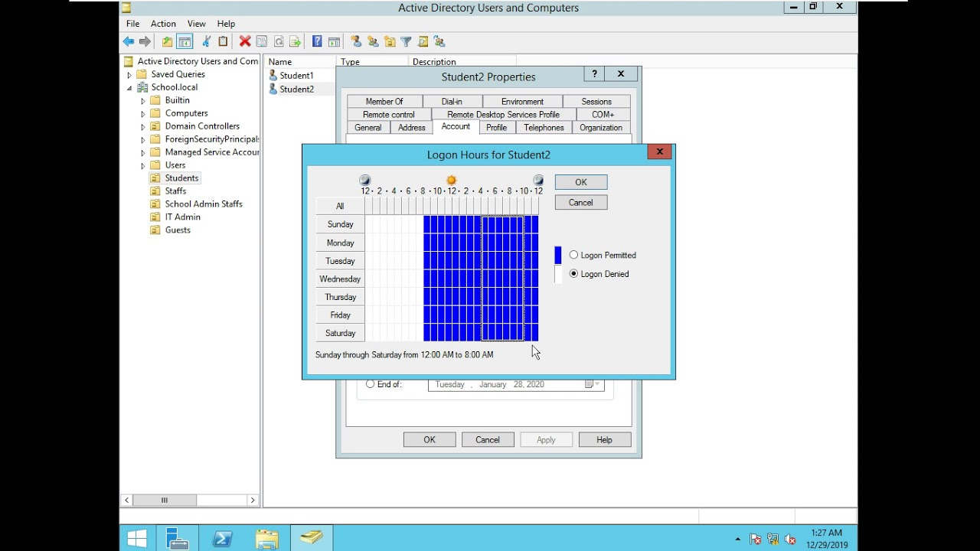Switch to the Member Of tab
The image size is (980, 551).
[x=384, y=101]
